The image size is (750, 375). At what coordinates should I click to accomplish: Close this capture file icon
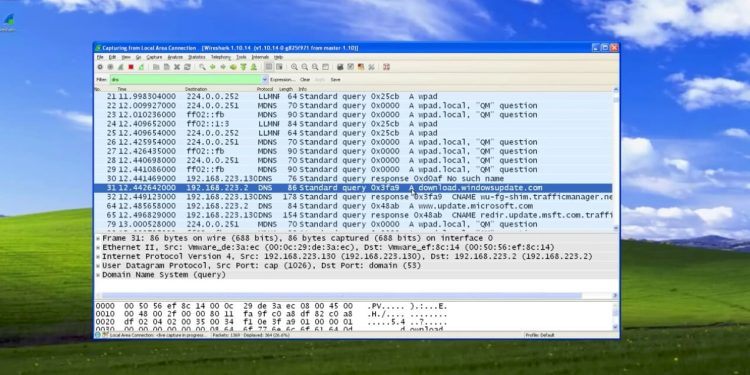[177, 67]
